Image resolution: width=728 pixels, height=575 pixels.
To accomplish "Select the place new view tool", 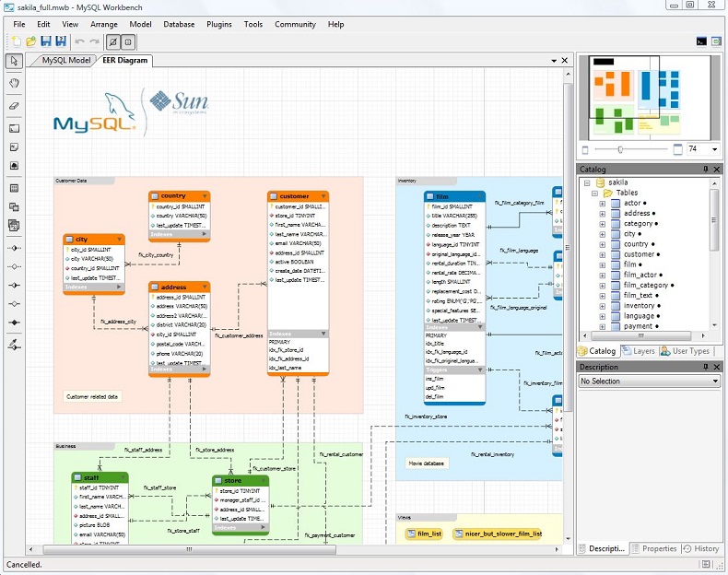I will 15,207.
